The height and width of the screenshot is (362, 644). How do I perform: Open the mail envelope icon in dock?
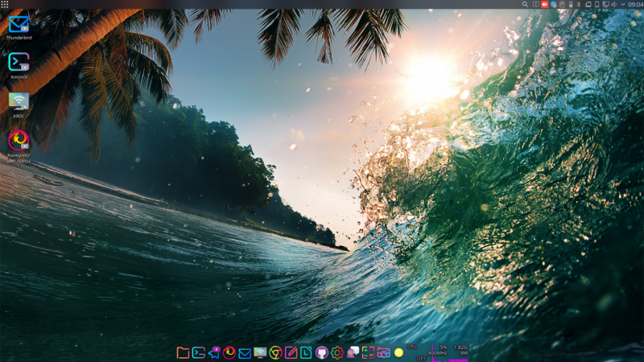(245, 352)
